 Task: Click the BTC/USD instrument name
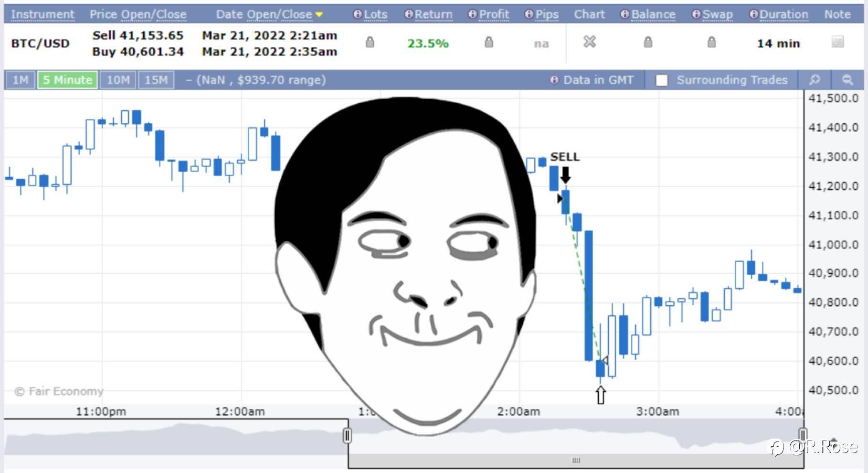[x=41, y=43]
